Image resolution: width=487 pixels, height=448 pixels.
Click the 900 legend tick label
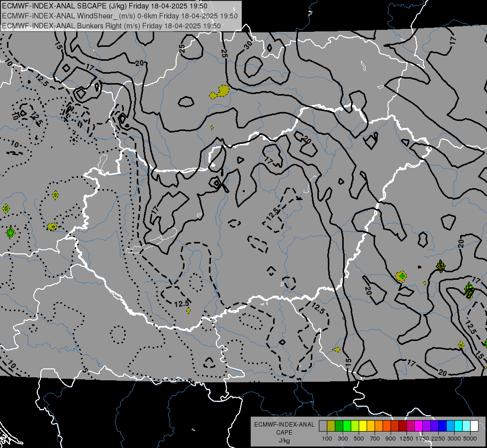[390, 439]
